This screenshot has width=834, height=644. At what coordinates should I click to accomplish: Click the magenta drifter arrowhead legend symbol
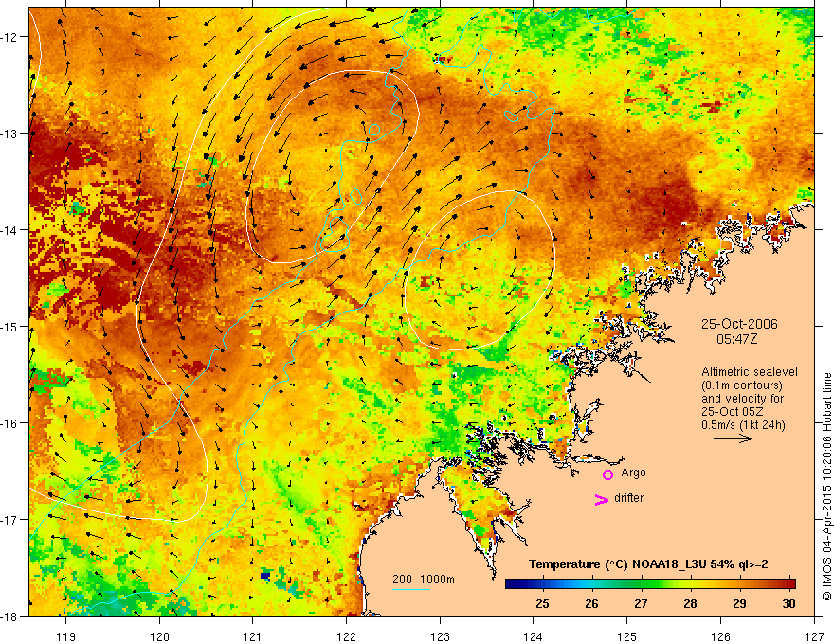[601, 499]
